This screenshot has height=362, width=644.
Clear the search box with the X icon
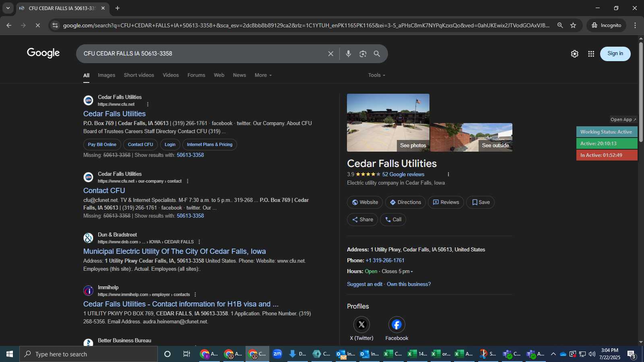point(330,53)
